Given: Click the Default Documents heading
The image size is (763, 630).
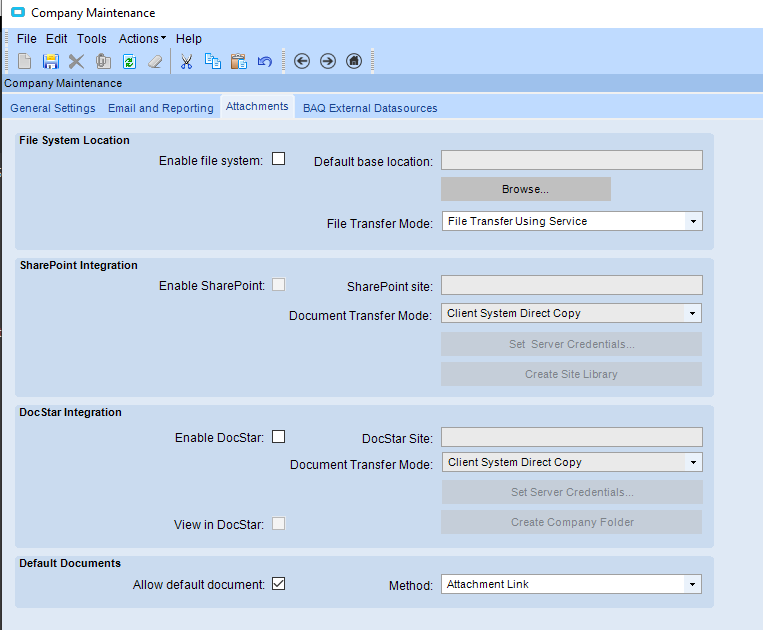Looking at the screenshot, I should click(x=70, y=563).
